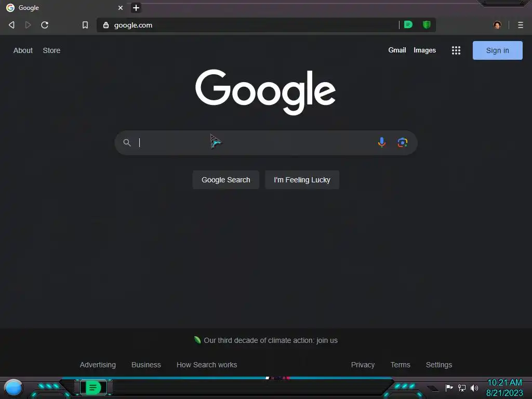The width and height of the screenshot is (532, 399).
Task: Close the Google tab
Action: click(x=121, y=7)
